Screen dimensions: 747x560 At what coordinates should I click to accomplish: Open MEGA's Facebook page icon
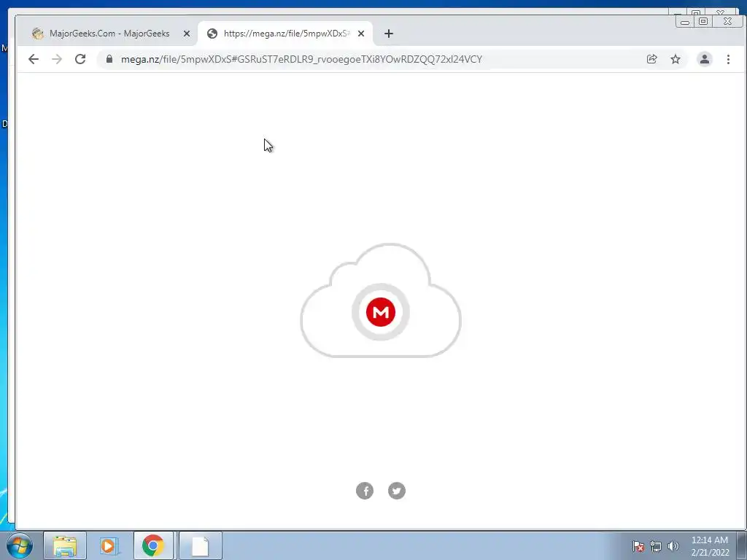pyautogui.click(x=365, y=491)
